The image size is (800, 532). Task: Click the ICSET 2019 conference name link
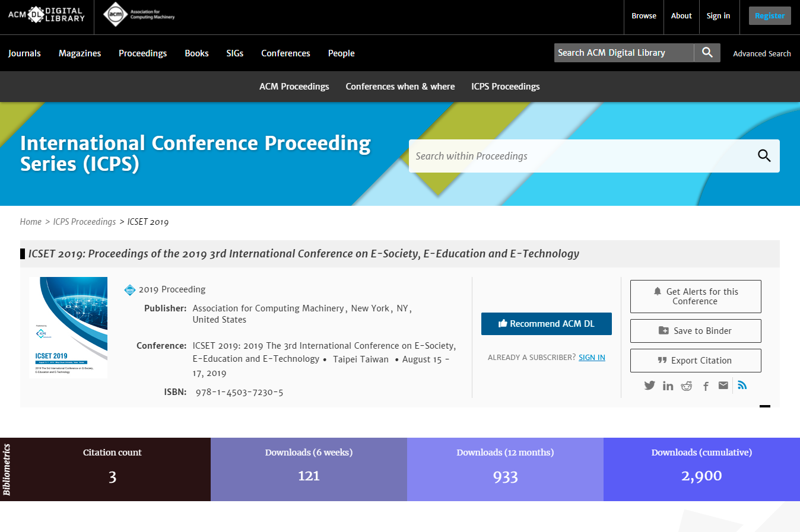[324, 352]
